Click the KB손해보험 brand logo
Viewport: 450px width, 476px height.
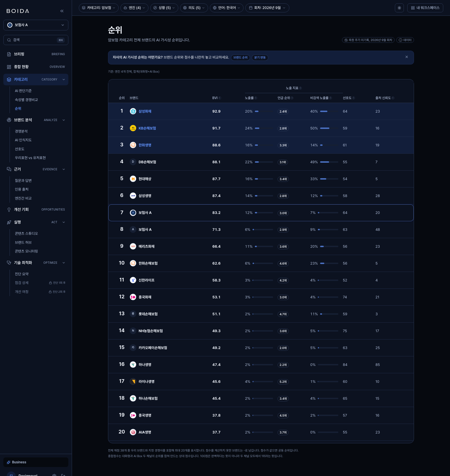(133, 128)
